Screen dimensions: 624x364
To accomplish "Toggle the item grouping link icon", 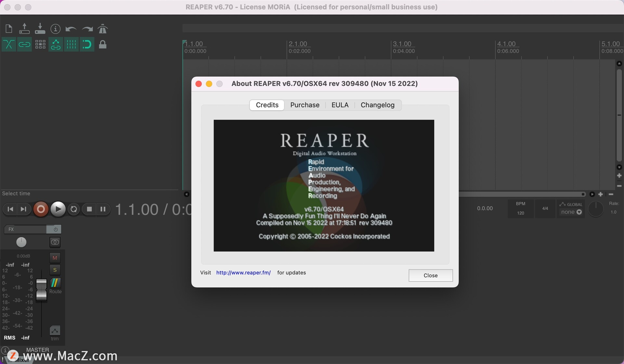I will [x=24, y=44].
